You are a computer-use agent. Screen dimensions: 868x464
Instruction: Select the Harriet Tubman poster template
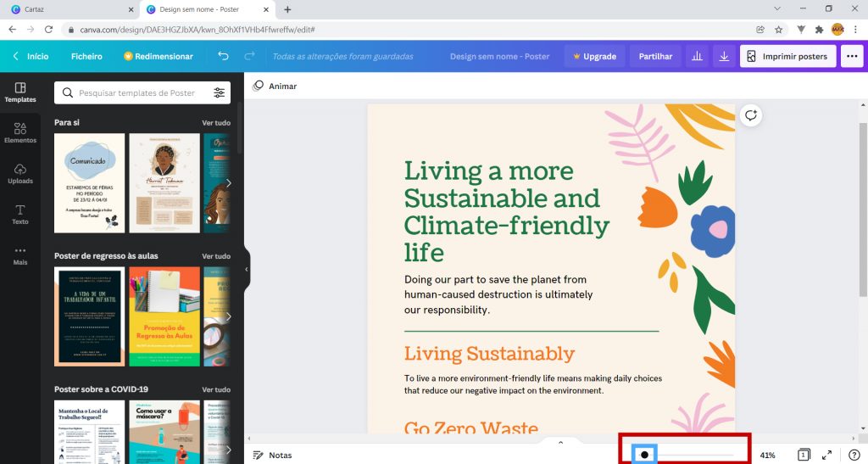click(164, 182)
